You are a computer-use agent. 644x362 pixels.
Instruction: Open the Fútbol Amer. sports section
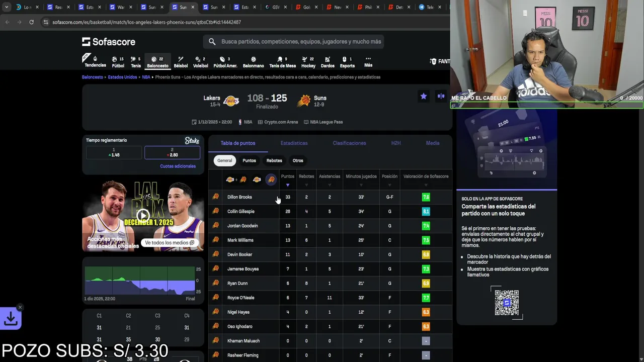(225, 62)
